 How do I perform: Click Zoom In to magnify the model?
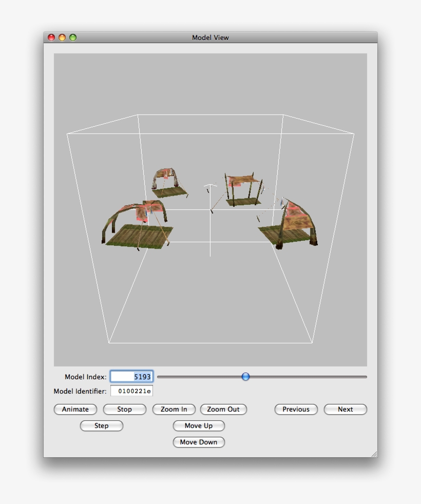[x=174, y=409]
